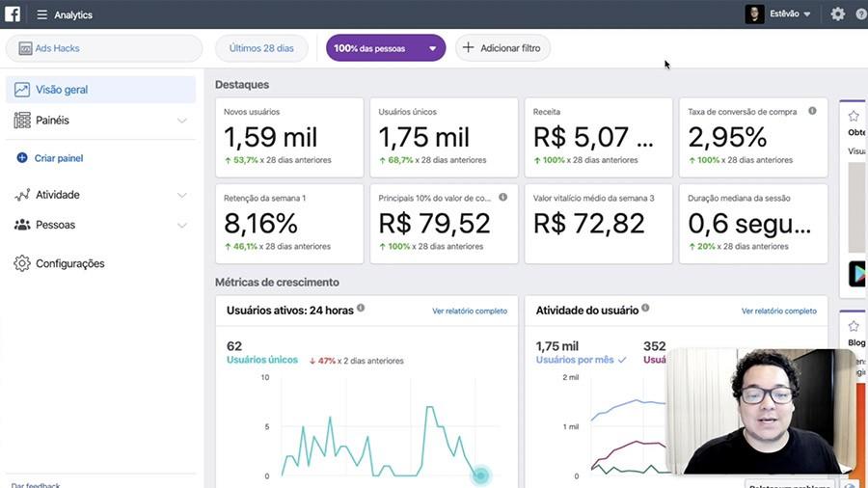Click the Adicionar filtro button
The height and width of the screenshot is (488, 868).
[x=502, y=48]
